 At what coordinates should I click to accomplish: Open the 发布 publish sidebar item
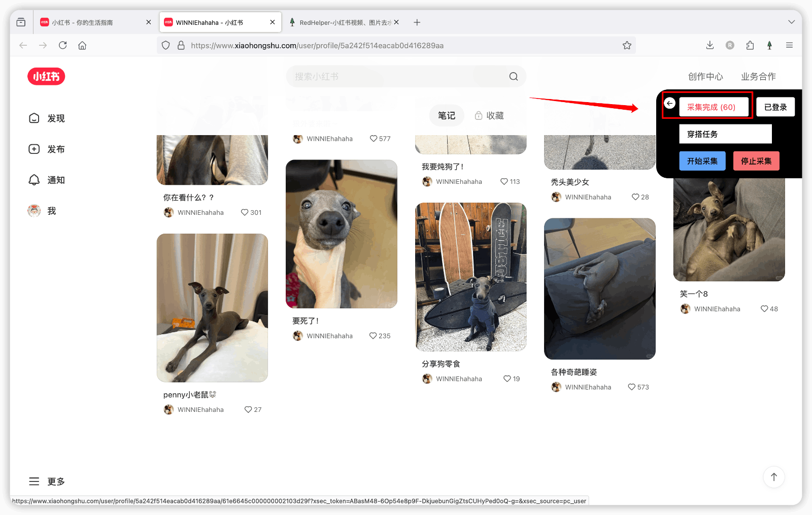pos(47,149)
